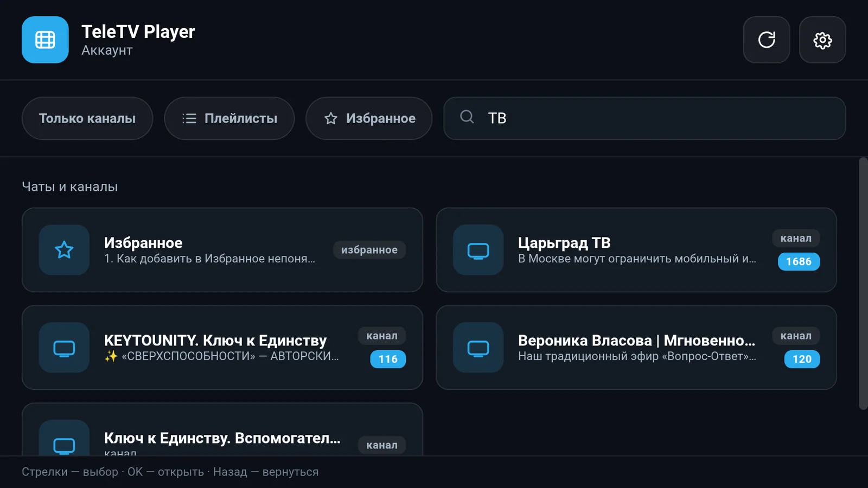Click the hint text 'Стрелки — выбор'
The width and height of the screenshot is (868, 488).
point(70,472)
